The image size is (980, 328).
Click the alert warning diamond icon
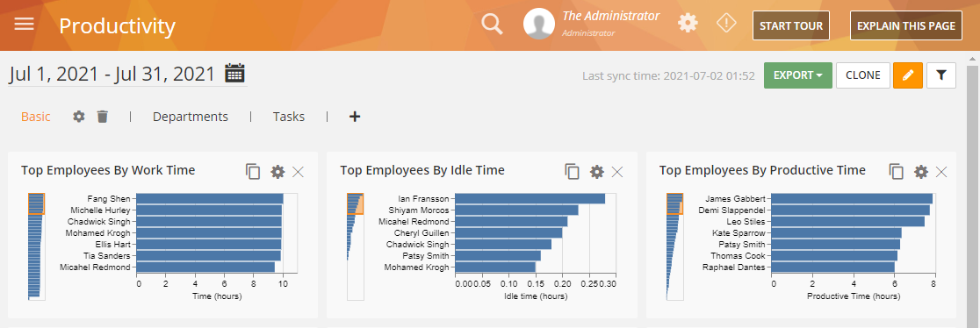726,24
